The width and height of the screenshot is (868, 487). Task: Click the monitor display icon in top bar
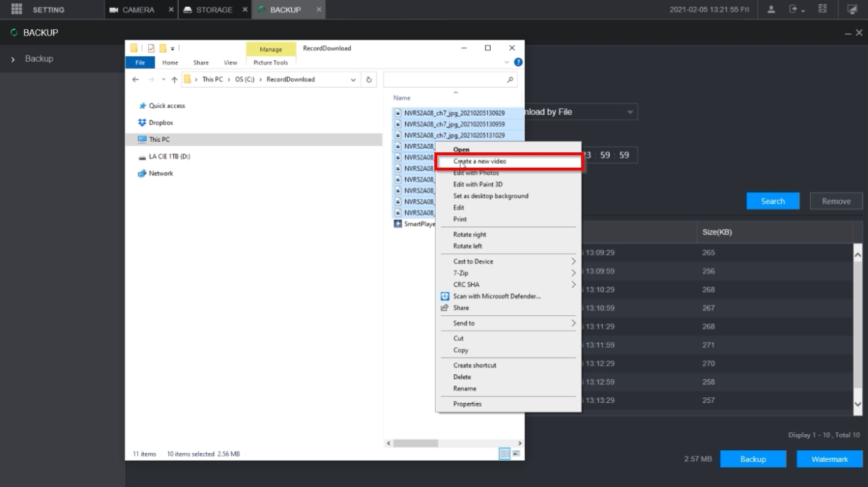click(x=853, y=10)
